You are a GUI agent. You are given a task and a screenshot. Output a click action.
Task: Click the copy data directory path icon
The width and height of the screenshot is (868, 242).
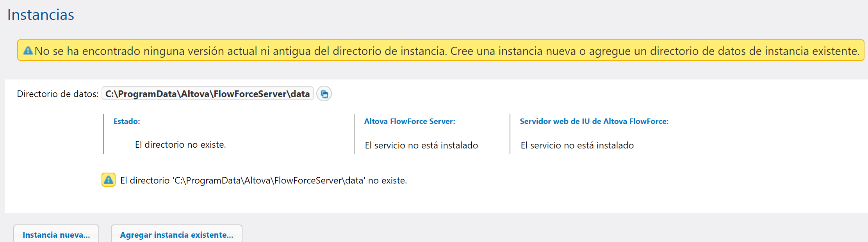[x=324, y=94]
